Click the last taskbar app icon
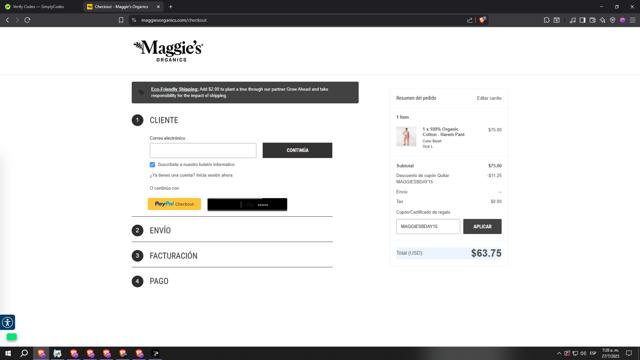Viewport: 640px width, 360px height. coord(156,353)
